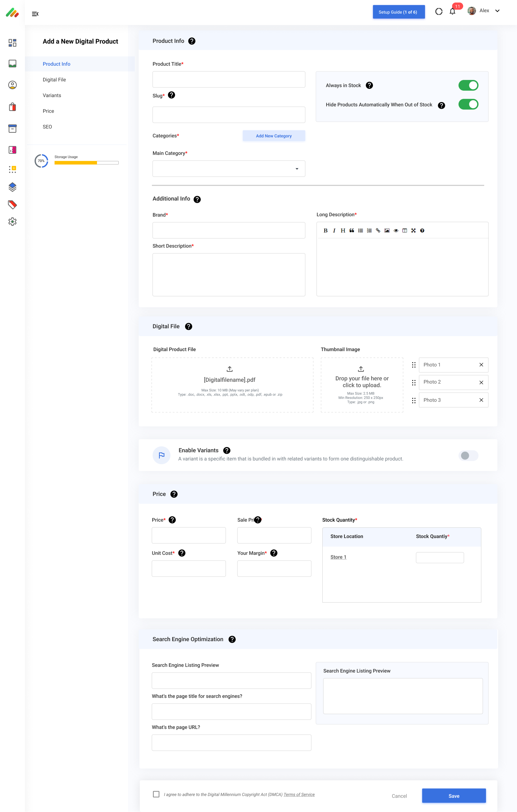Click the Add New Category button
Screen dimensions: 517x812
click(273, 136)
